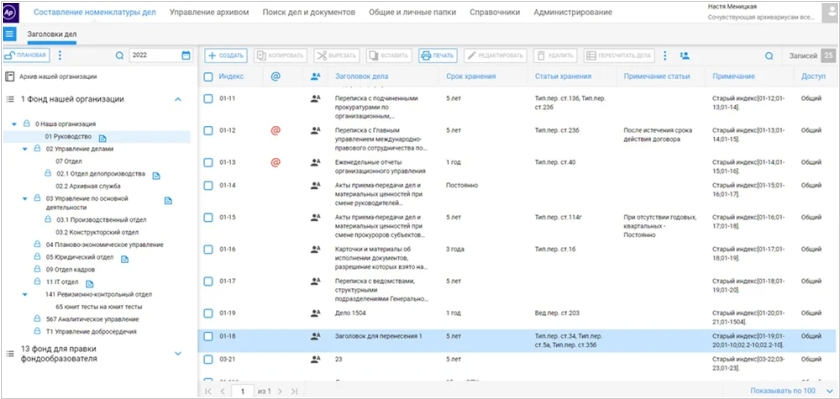Open Поиск дел и документов menu

click(x=309, y=12)
